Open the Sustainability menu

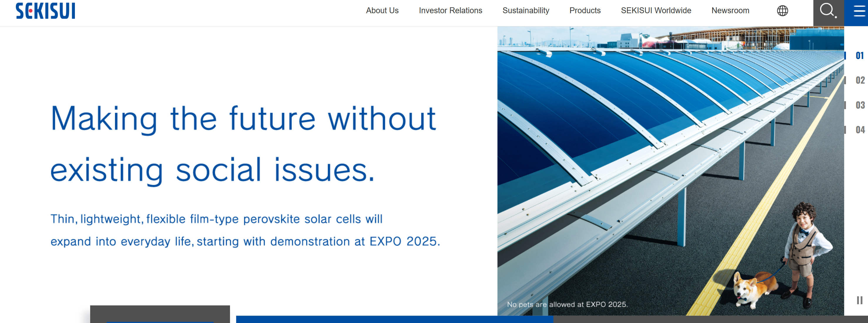[526, 11]
